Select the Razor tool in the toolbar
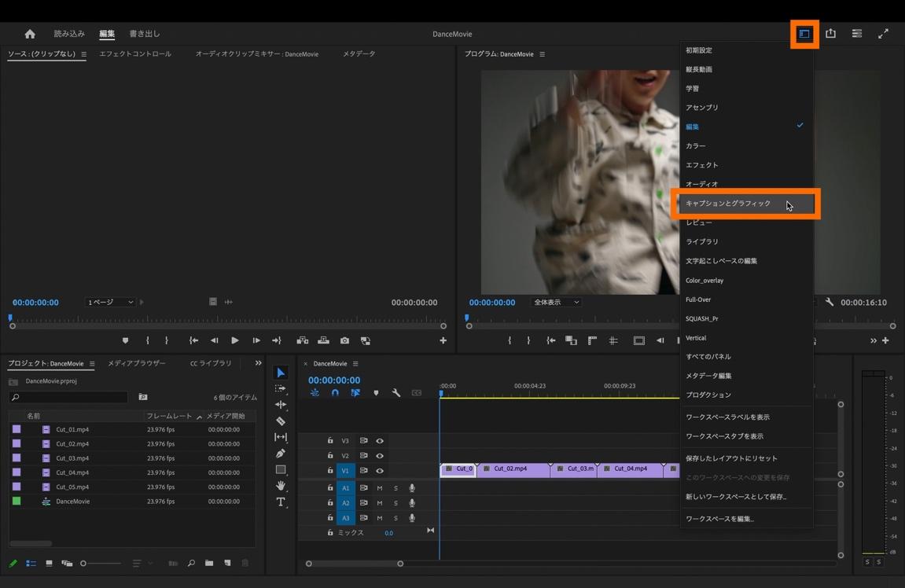Viewport: 905px width, 588px height. point(281,421)
